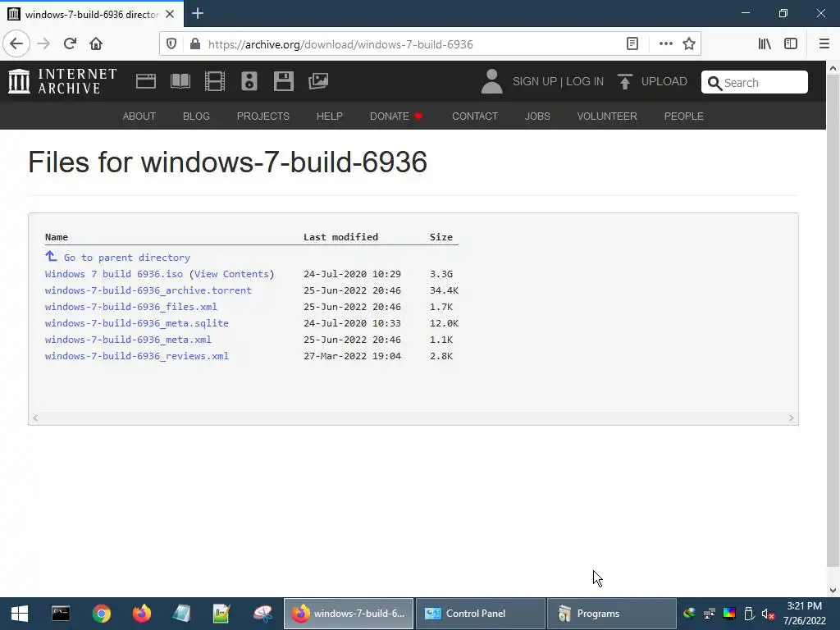
Task: Click the 24-Jul-2020 10:29 date text
Action: click(352, 274)
